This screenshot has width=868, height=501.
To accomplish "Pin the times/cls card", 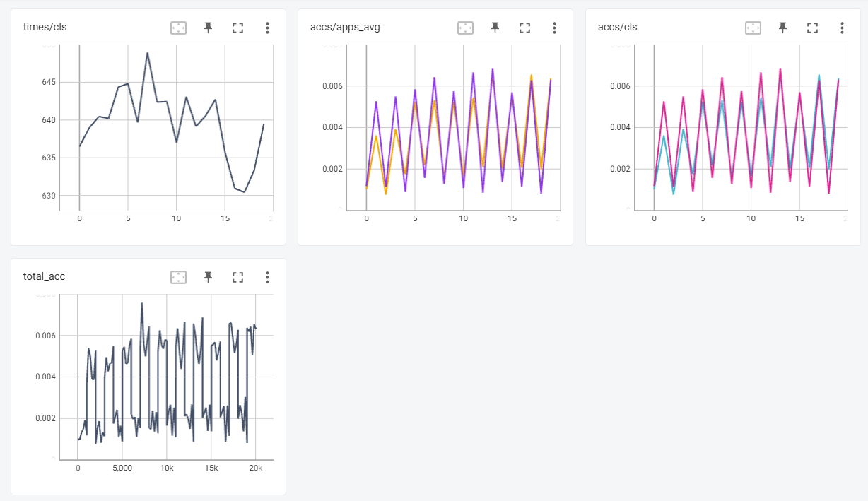I will (208, 28).
